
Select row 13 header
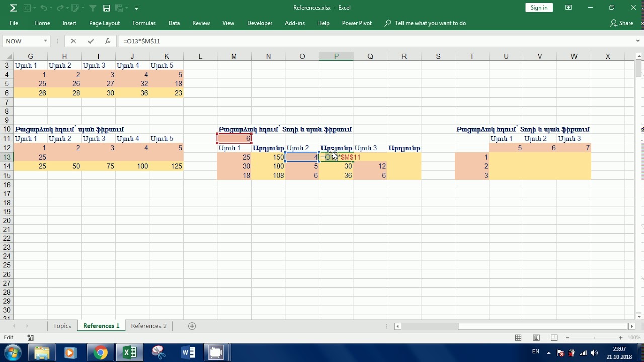7,157
